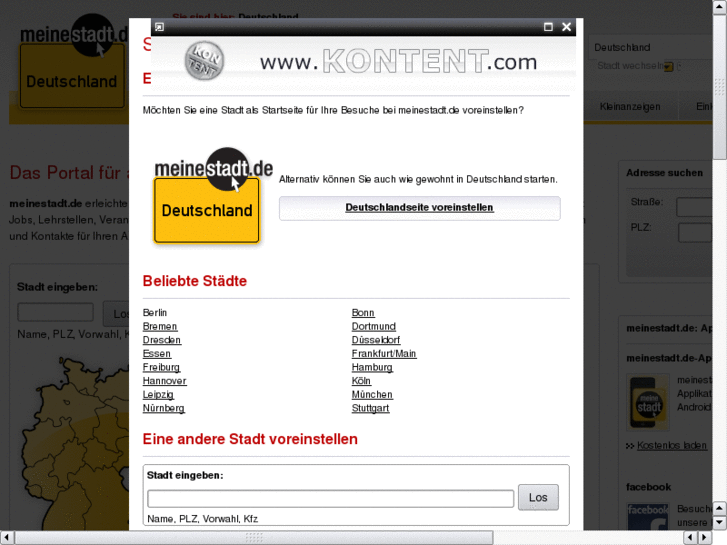Click the Los button in the dialog
Viewport: 727px width, 545px height.
pos(538,498)
